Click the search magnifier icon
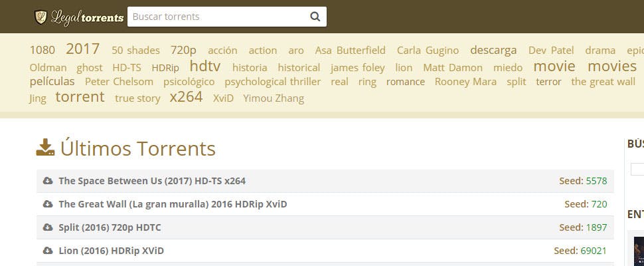Viewport: 644px width, 266px height. click(315, 17)
